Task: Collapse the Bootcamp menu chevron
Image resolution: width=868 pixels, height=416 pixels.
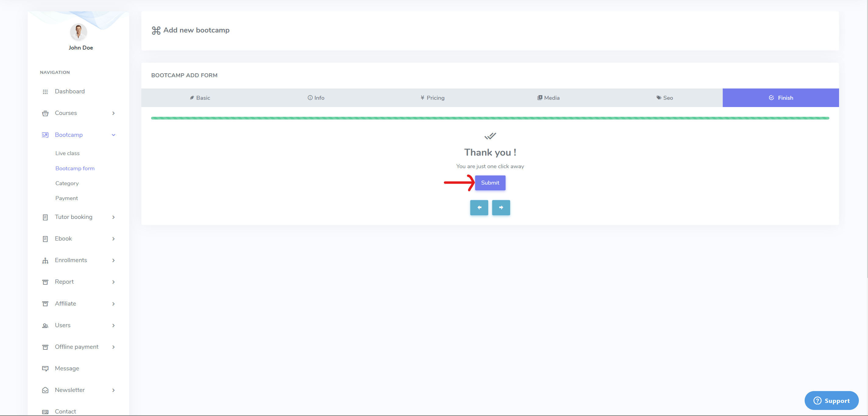Action: (x=114, y=135)
